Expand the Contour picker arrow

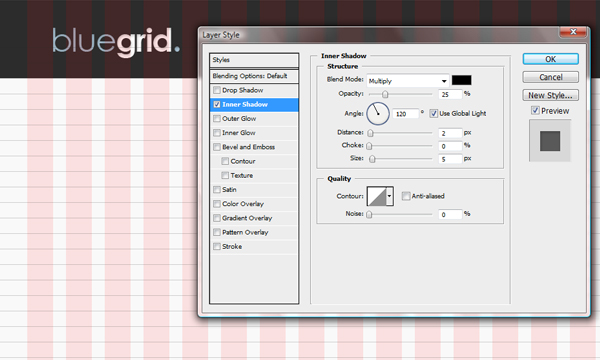pyautogui.click(x=390, y=196)
